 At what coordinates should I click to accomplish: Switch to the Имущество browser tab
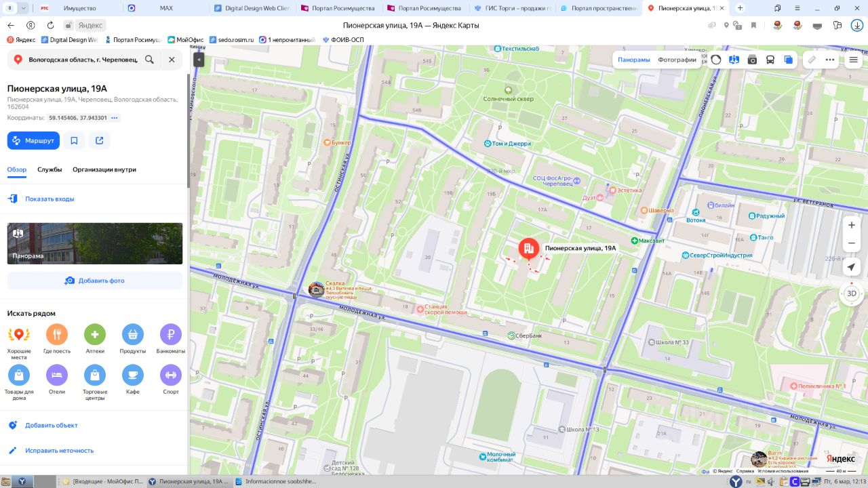click(79, 8)
